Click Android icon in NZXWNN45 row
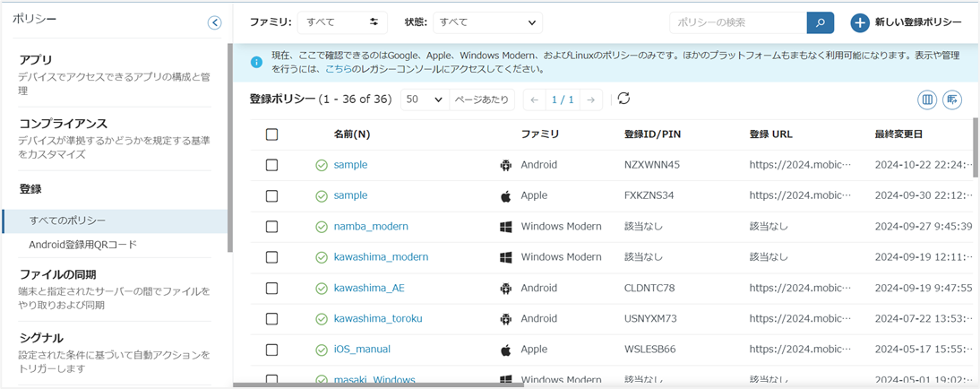The height and width of the screenshot is (389, 980). (505, 165)
